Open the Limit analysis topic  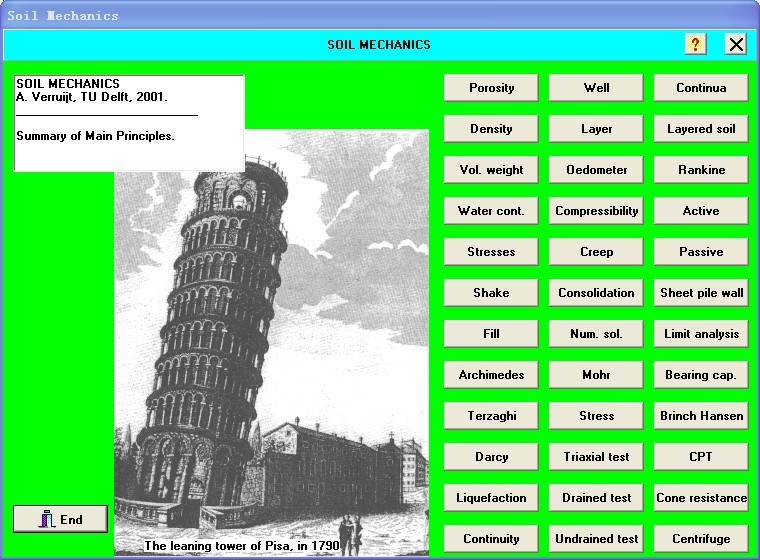point(701,334)
